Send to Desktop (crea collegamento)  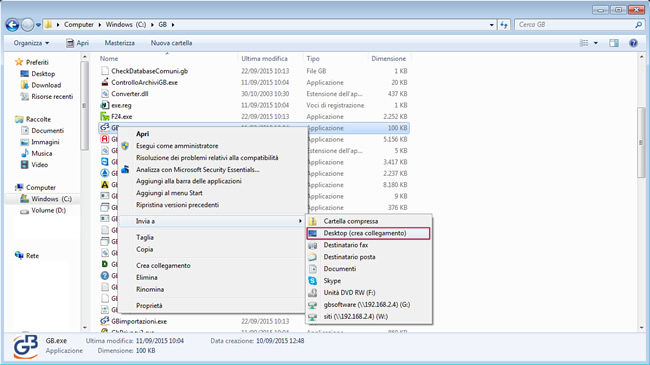tap(369, 233)
